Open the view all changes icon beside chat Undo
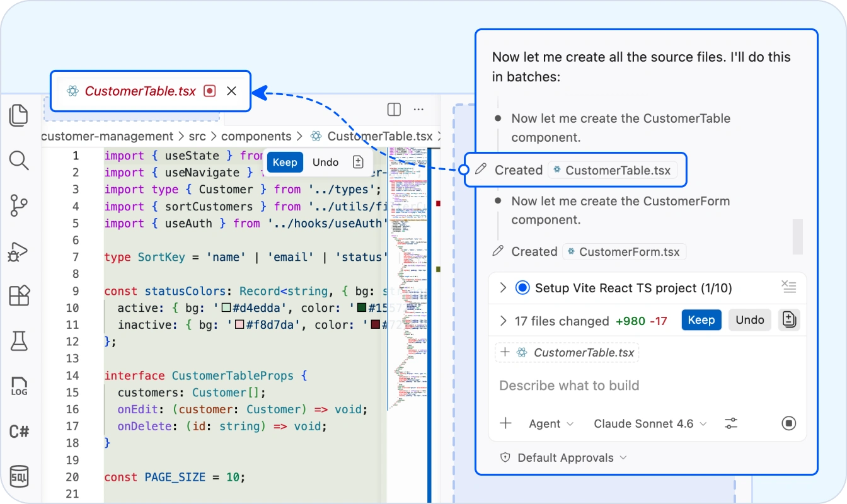 coord(789,320)
